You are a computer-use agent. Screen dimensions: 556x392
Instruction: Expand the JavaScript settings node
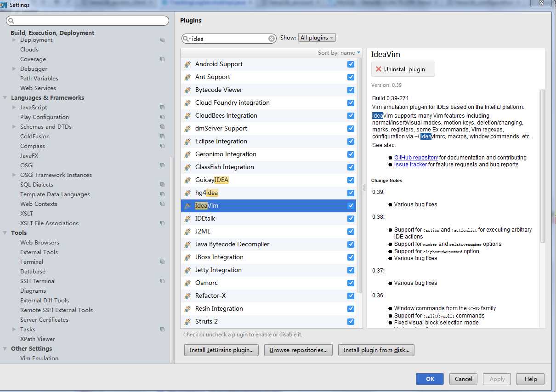14,108
